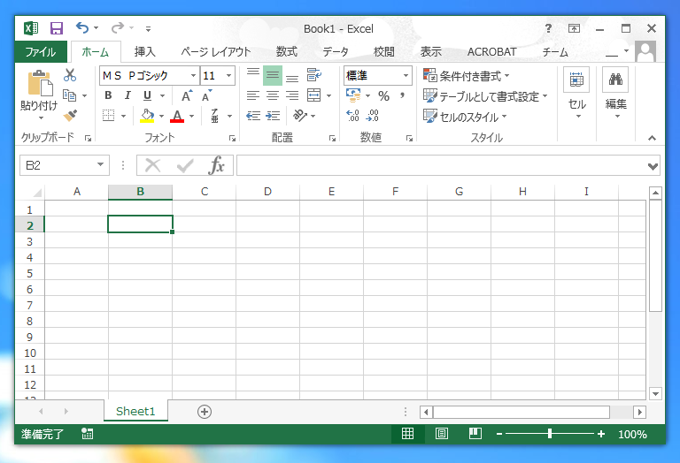The image size is (680, 463).
Task: Click the Redo arrow icon
Action: tap(117, 28)
